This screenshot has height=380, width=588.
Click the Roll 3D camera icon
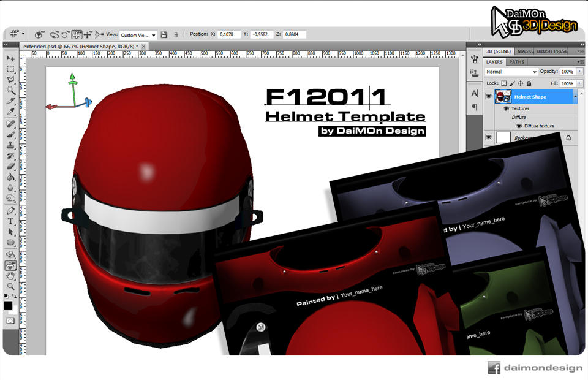pos(66,34)
